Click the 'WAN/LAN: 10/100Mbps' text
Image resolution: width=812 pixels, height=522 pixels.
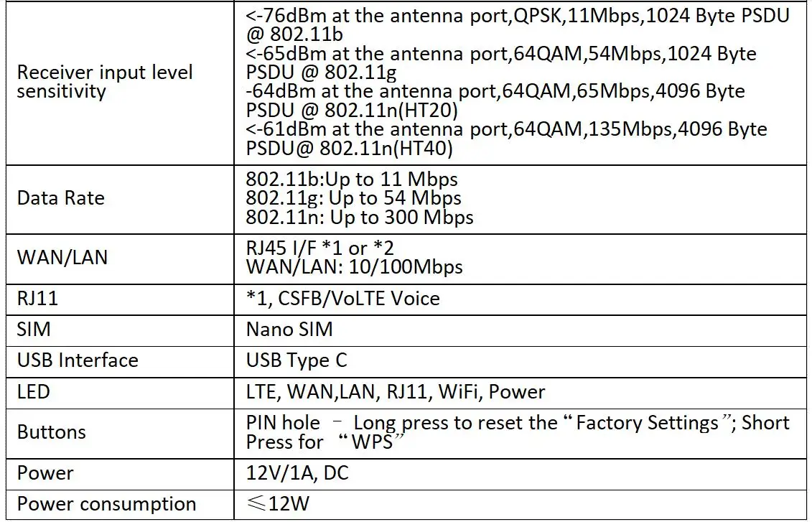click(x=354, y=267)
